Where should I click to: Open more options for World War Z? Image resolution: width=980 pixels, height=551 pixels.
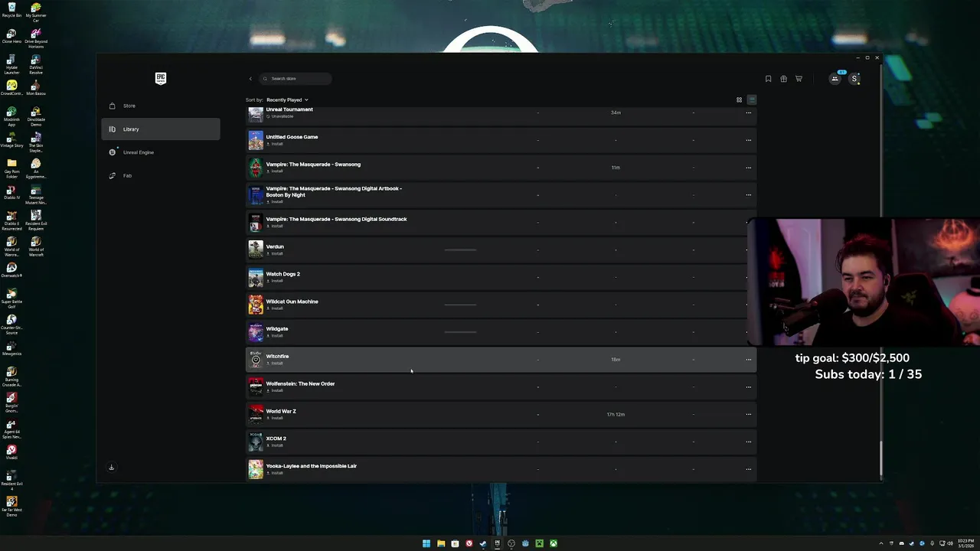[749, 414]
